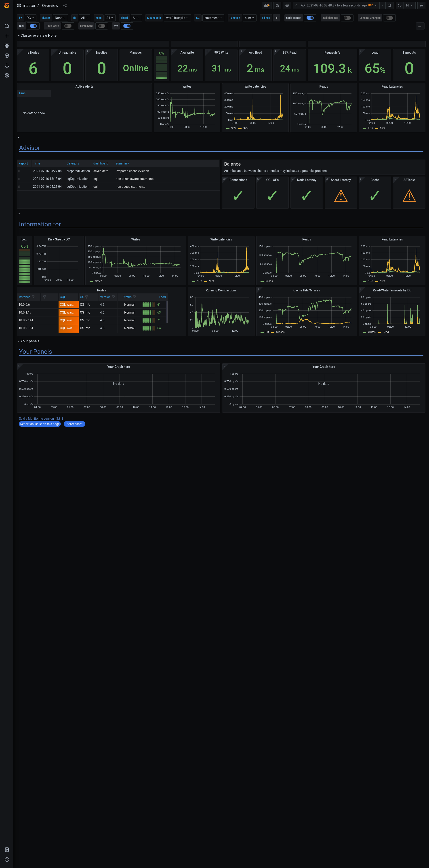Click the Screenshot button
Viewport: 429px width, 868px height.
pyautogui.click(x=74, y=424)
